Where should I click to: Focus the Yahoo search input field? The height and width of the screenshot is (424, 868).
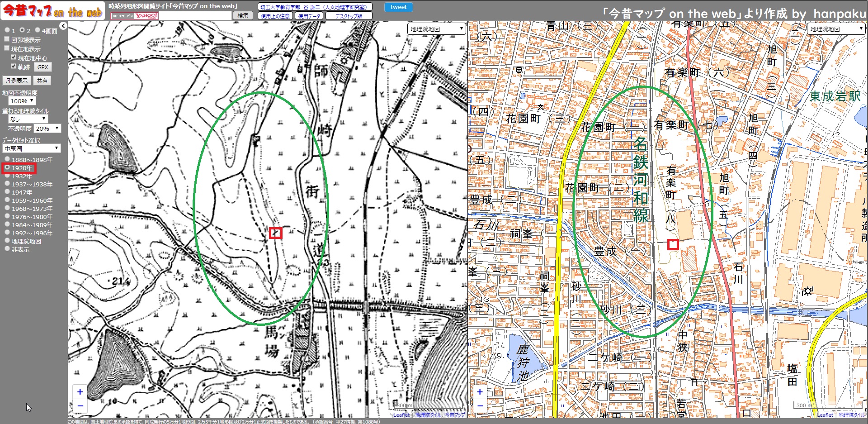point(195,16)
